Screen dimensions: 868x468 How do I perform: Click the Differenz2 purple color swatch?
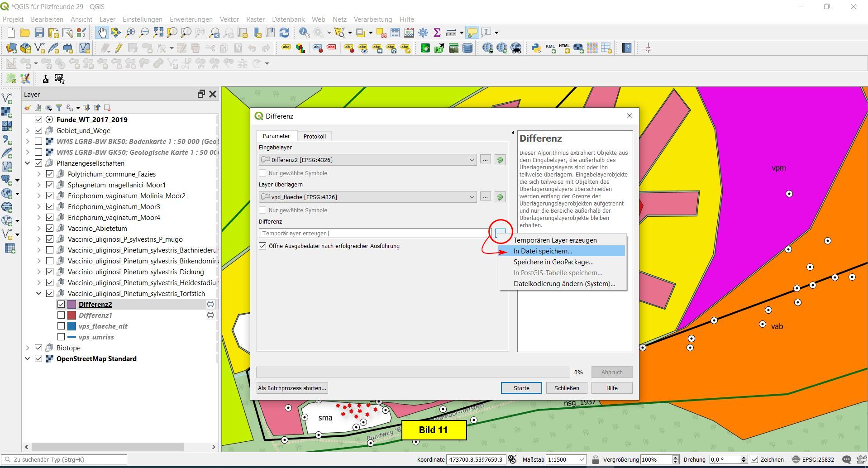72,305
